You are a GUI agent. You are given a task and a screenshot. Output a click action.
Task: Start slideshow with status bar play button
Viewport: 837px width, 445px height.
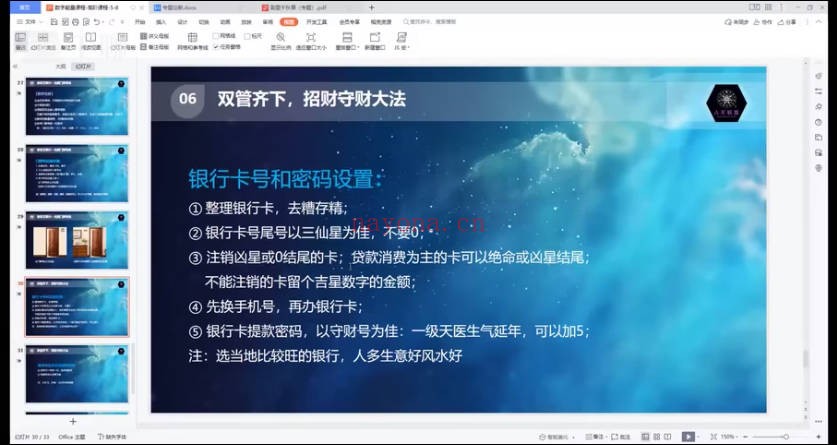pos(688,436)
